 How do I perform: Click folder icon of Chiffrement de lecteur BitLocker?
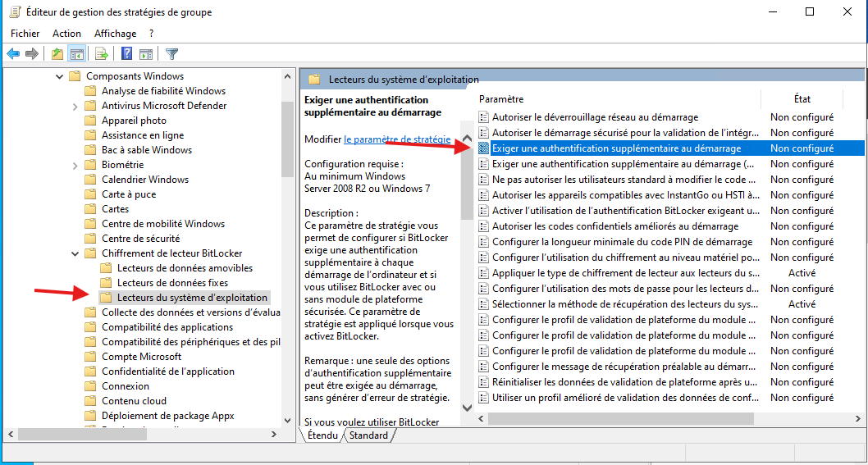coord(90,253)
